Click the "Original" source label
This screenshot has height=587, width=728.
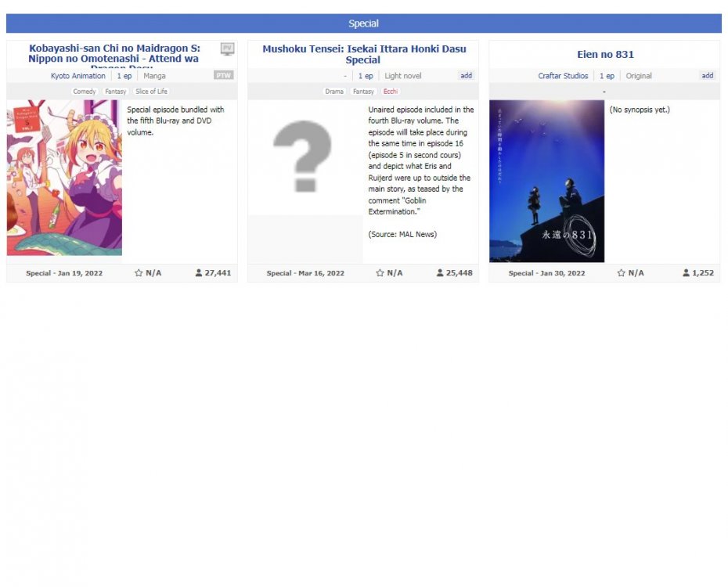pos(639,76)
